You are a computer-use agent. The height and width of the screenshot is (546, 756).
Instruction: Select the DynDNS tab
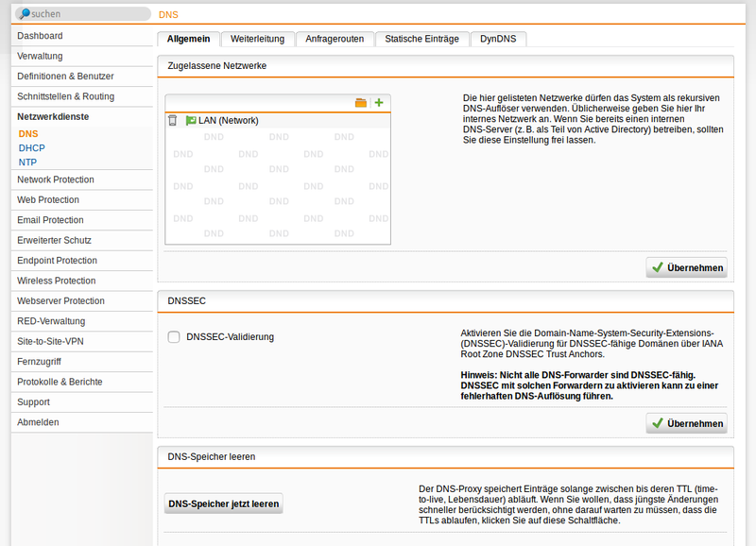click(x=498, y=39)
